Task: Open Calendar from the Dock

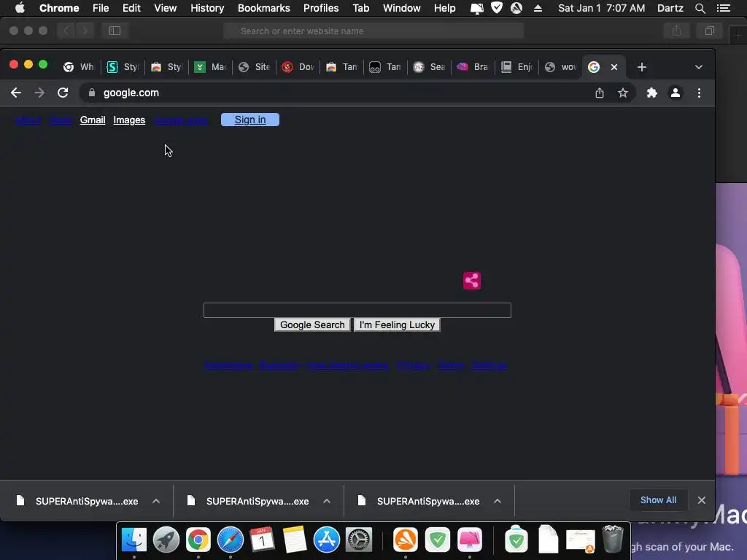Action: coord(262,540)
